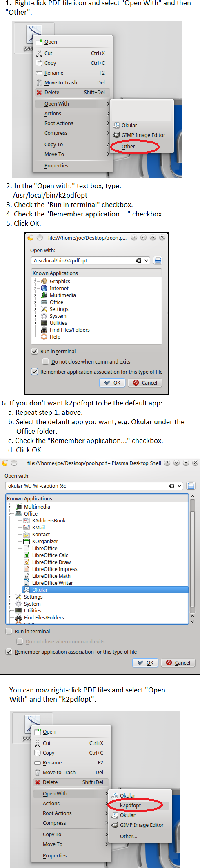Enable Do not close when command exits
The height and width of the screenshot is (868, 200).
click(x=46, y=361)
